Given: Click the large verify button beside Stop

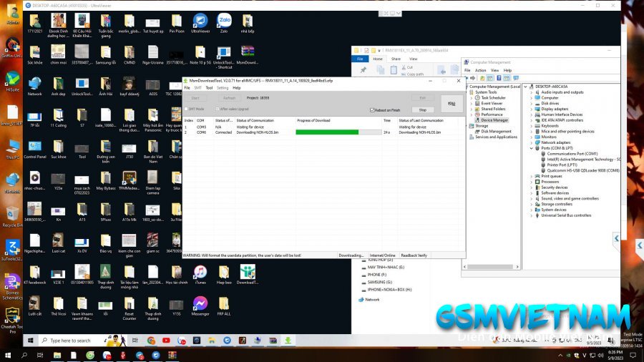Looking at the screenshot, I should [452, 104].
